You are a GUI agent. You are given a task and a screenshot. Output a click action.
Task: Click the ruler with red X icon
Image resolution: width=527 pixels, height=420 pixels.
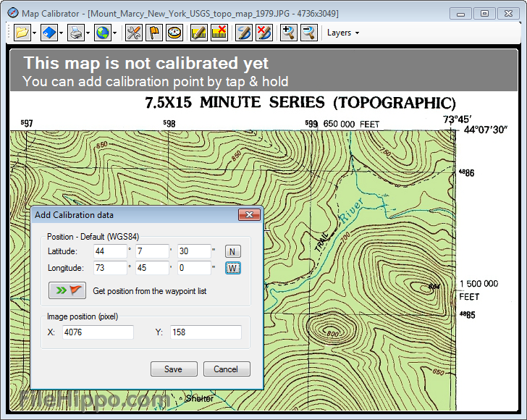[x=219, y=33]
